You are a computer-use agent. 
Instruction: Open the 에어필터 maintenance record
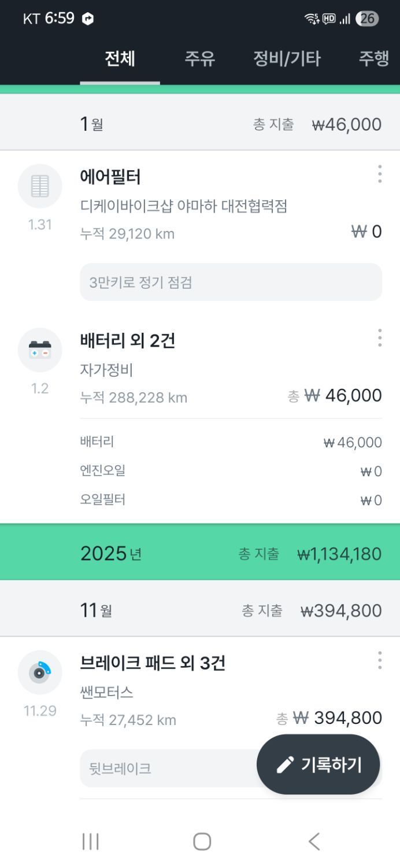(x=110, y=177)
